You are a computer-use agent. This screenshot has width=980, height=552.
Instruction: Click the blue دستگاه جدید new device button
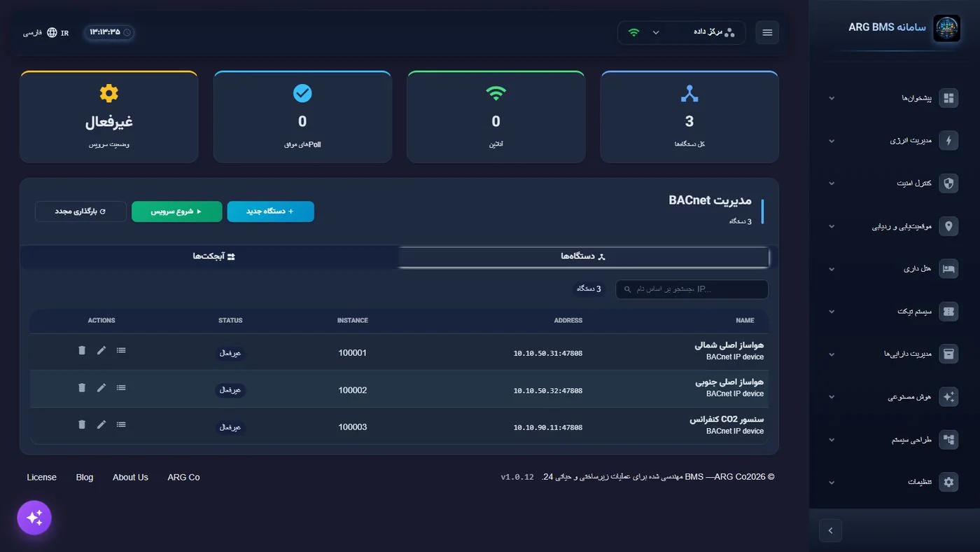(x=270, y=212)
